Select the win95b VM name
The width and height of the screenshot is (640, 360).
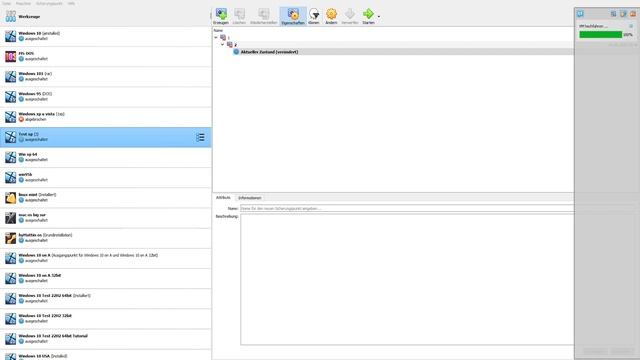pyautogui.click(x=25, y=175)
